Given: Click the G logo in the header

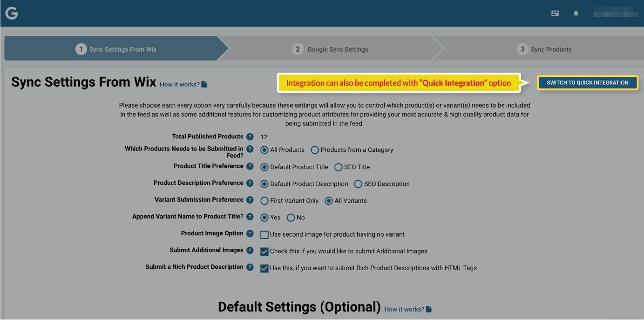Looking at the screenshot, I should (12, 14).
